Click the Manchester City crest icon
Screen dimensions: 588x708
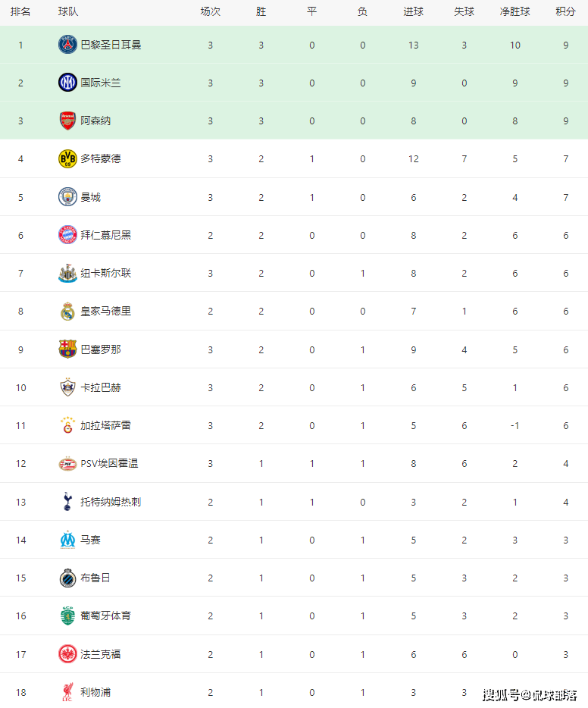[68, 197]
